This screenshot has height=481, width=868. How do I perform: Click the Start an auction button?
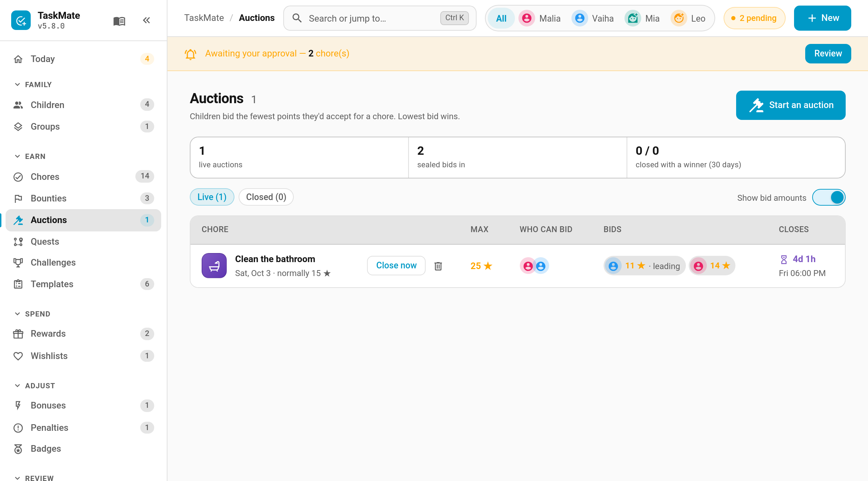click(791, 105)
